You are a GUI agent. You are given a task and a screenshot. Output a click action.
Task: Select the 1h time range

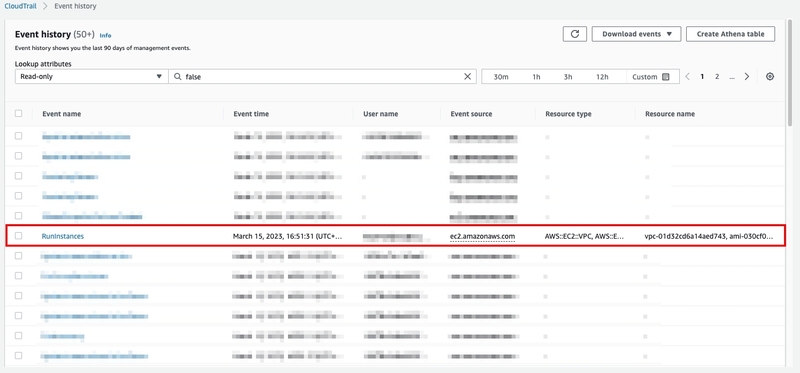[x=536, y=77]
